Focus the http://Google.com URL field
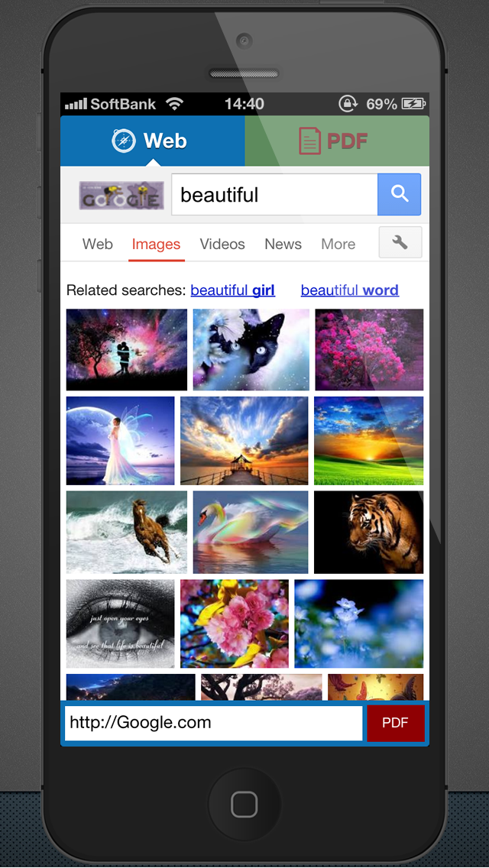Viewport: 489px width, 868px height. click(x=214, y=723)
